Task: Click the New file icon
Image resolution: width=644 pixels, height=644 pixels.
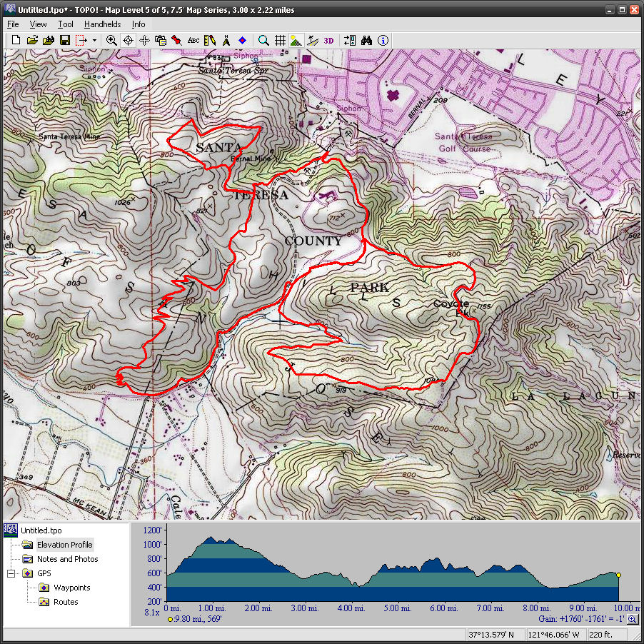Action: coord(16,40)
